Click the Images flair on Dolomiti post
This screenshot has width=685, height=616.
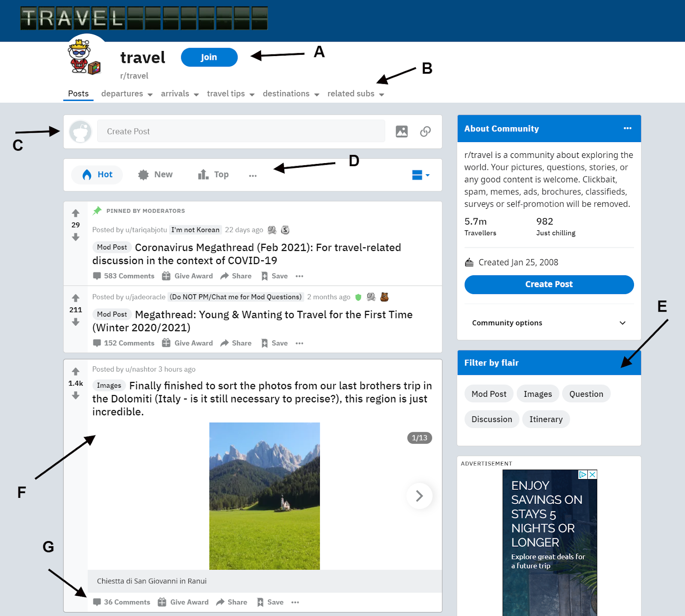[x=109, y=385]
